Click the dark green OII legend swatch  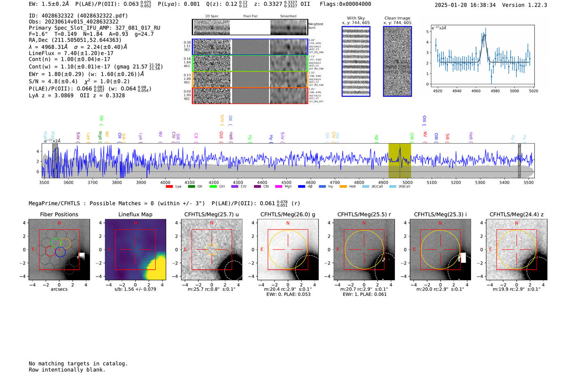(x=191, y=187)
